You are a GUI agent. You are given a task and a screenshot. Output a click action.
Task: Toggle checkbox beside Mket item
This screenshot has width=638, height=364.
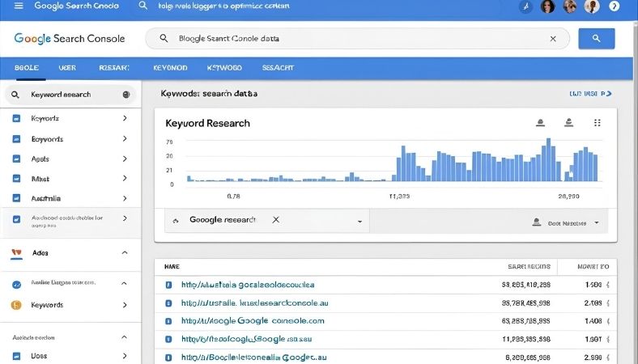pyautogui.click(x=16, y=179)
